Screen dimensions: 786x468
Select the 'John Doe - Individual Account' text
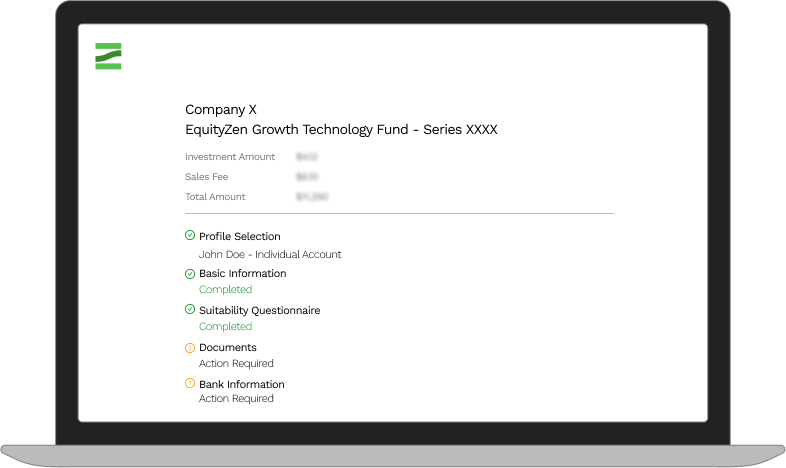coord(270,255)
